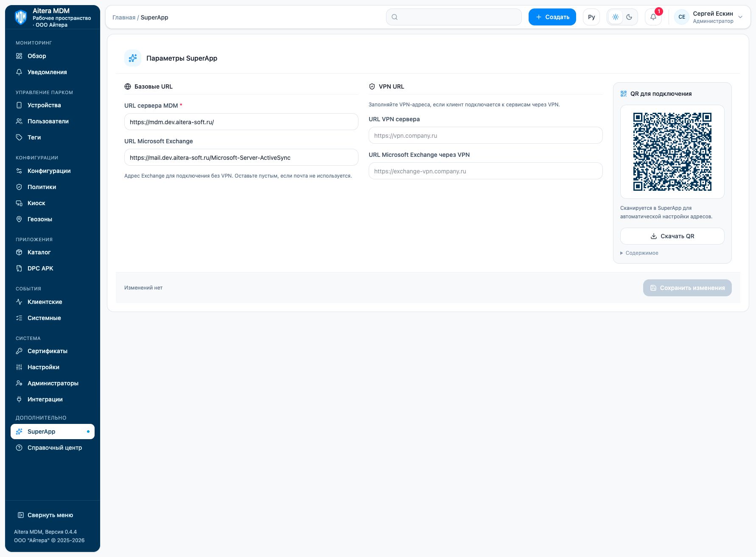Open the language selector Ру
Screen dimensions: 756x557
pos(591,17)
